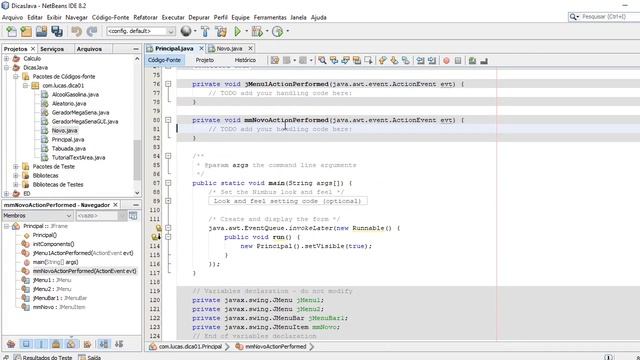640x360 pixels.
Task: Click the Toggle Bookmark editor icon
Action: pos(405,60)
